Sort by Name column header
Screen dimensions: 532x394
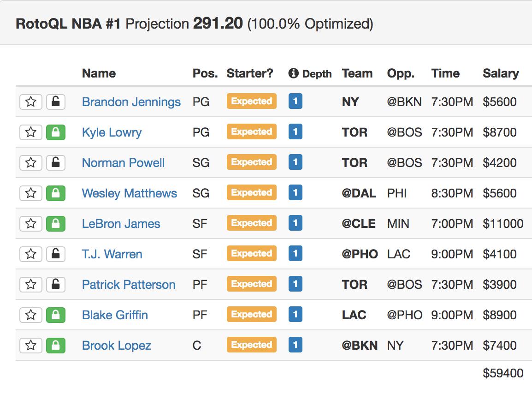[99, 73]
